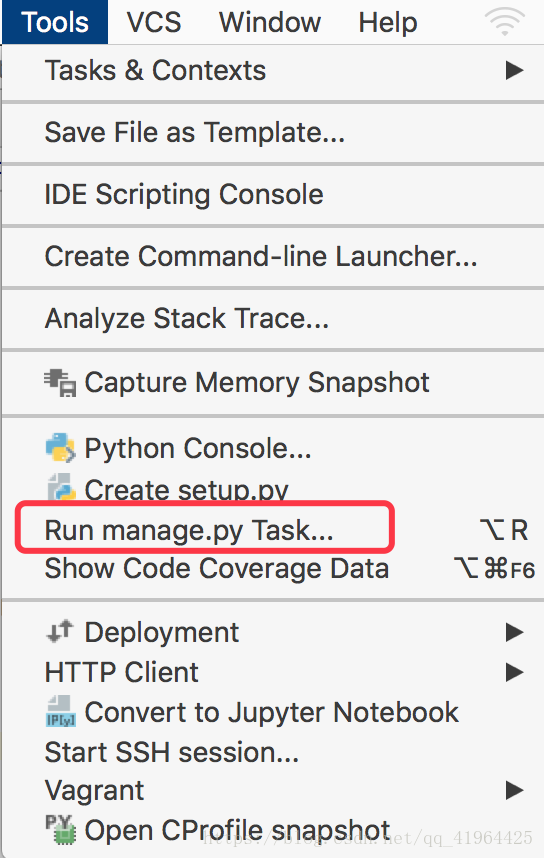
Task: Click the Python Console icon
Action: [x=60, y=448]
